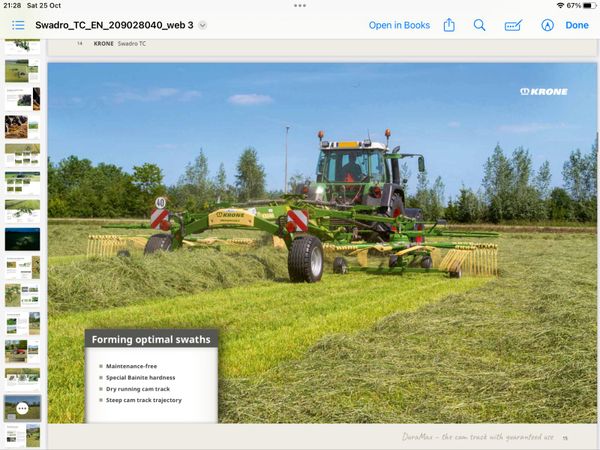600x450 pixels.
Task: Tap the 'Special Bainite hardness' bullet
Action: coord(140,378)
